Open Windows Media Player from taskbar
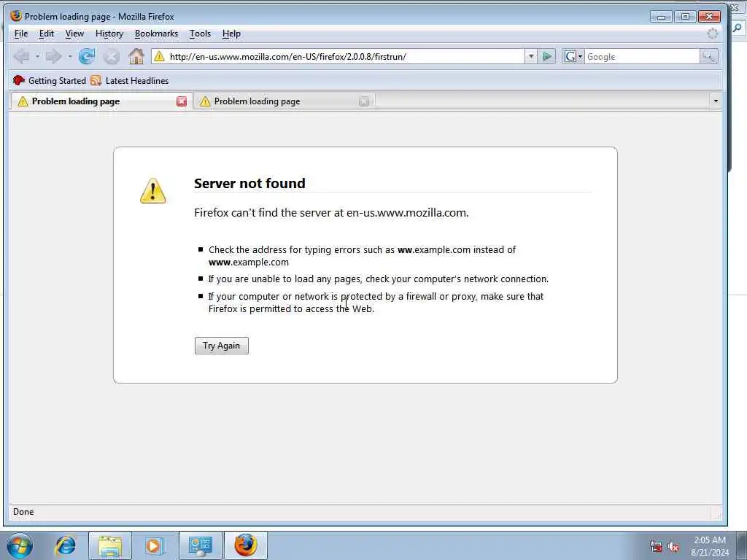 coord(155,545)
